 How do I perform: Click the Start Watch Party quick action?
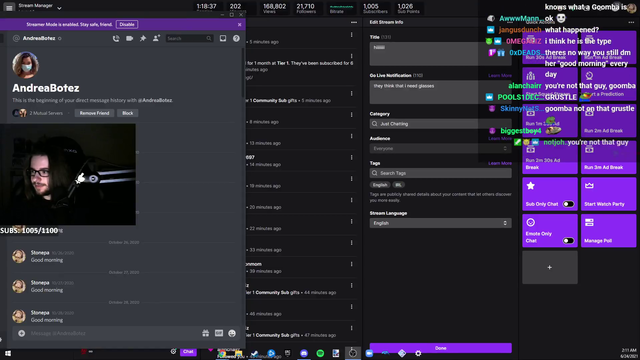point(608,194)
